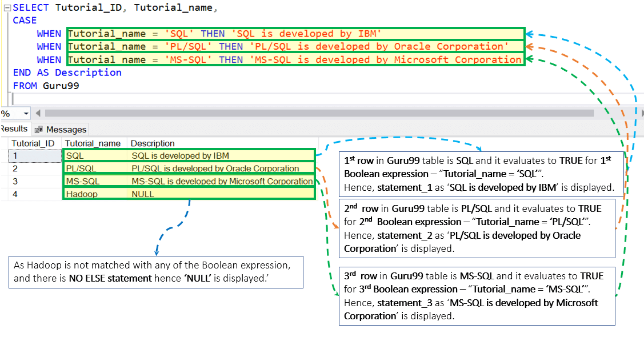Image resolution: width=644 pixels, height=337 pixels.
Task: Switch to the Results tab
Action: (x=14, y=129)
